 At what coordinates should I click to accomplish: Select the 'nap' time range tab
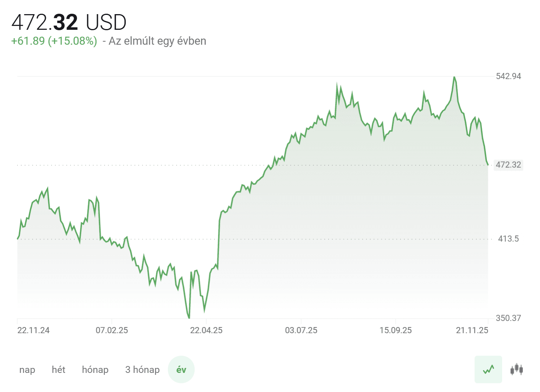point(27,370)
